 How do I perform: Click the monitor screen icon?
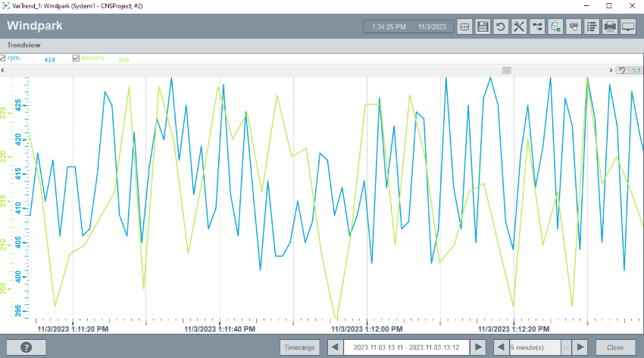[628, 26]
